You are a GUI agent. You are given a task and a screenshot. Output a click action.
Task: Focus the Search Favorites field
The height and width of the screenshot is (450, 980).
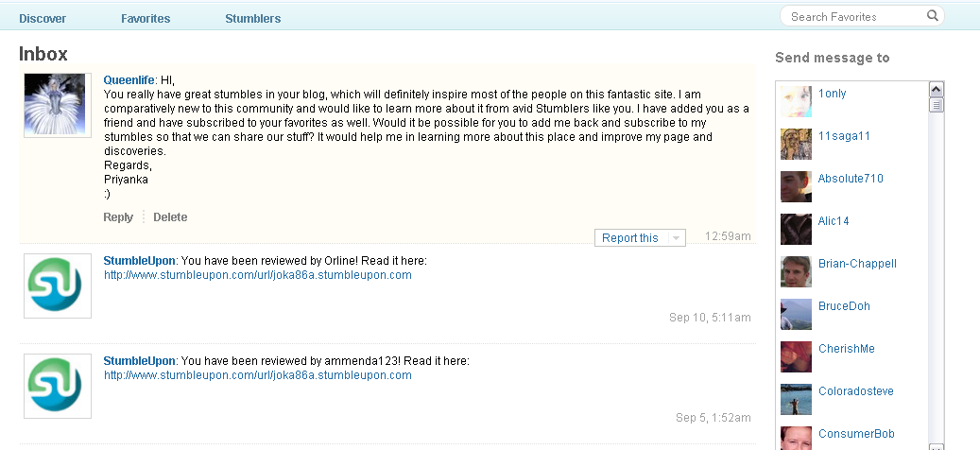coord(855,16)
